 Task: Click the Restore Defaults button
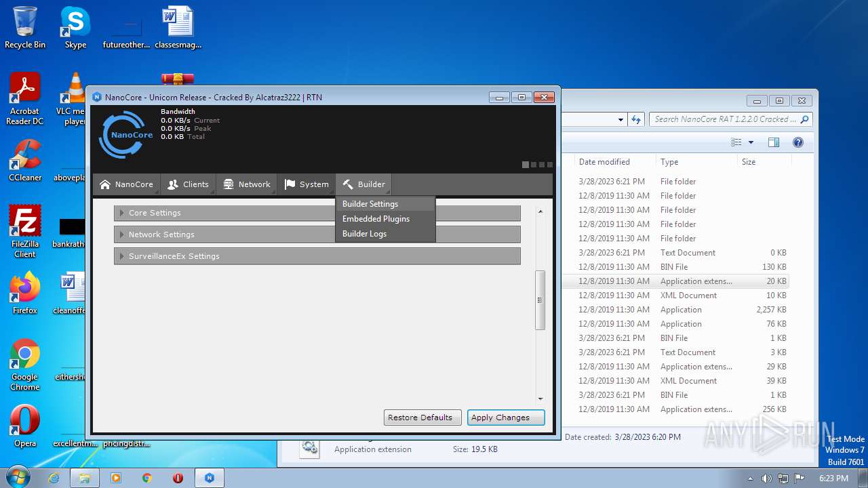pyautogui.click(x=422, y=418)
